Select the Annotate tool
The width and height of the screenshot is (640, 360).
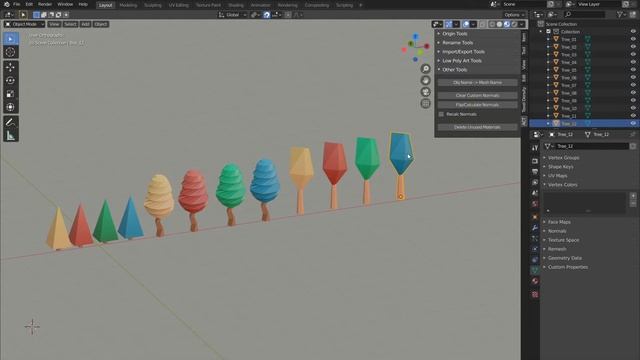[x=11, y=122]
